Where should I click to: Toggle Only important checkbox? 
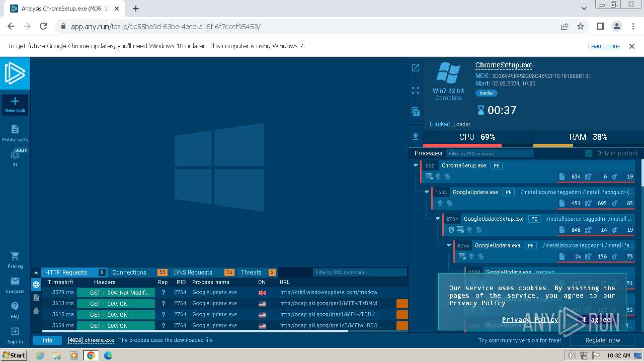point(589,153)
